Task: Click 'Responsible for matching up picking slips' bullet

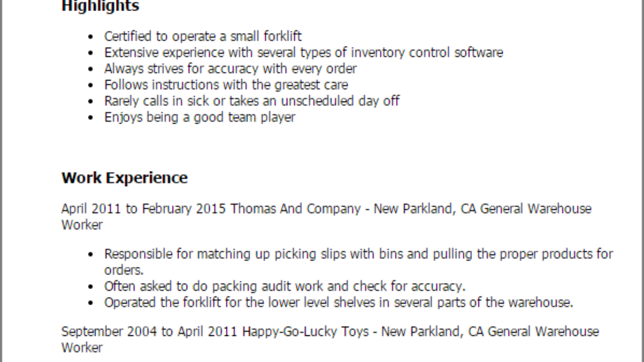Action: pos(359,262)
